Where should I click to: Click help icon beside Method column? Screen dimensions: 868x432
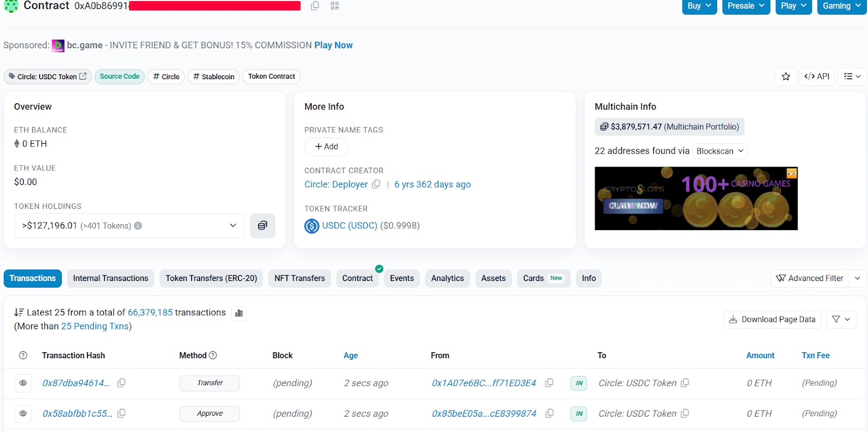pos(213,355)
